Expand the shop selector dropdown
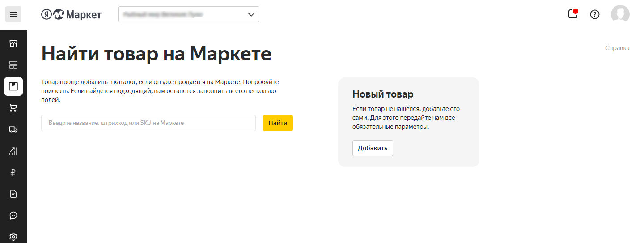This screenshot has height=243, width=644. [x=189, y=14]
